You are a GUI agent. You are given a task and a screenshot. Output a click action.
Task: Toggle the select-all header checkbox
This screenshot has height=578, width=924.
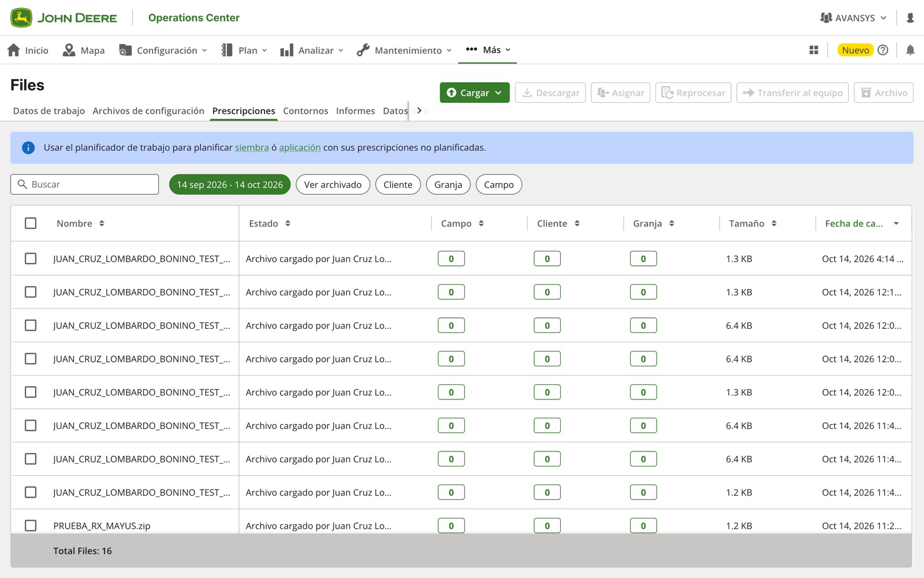click(x=31, y=223)
